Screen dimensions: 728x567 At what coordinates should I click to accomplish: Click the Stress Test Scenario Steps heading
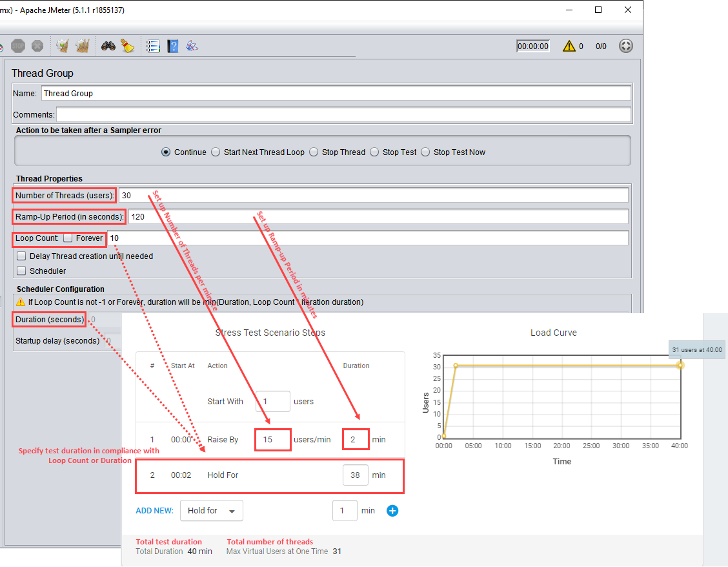point(270,333)
